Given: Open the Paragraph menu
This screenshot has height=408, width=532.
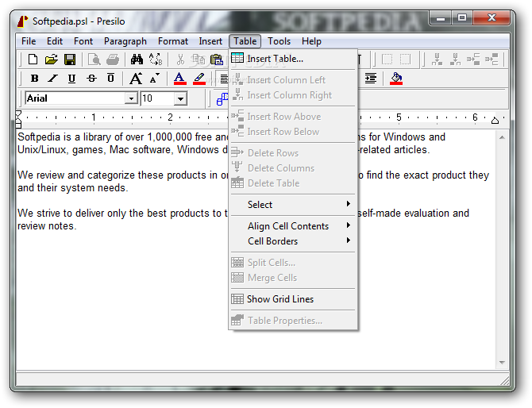Looking at the screenshot, I should (125, 41).
